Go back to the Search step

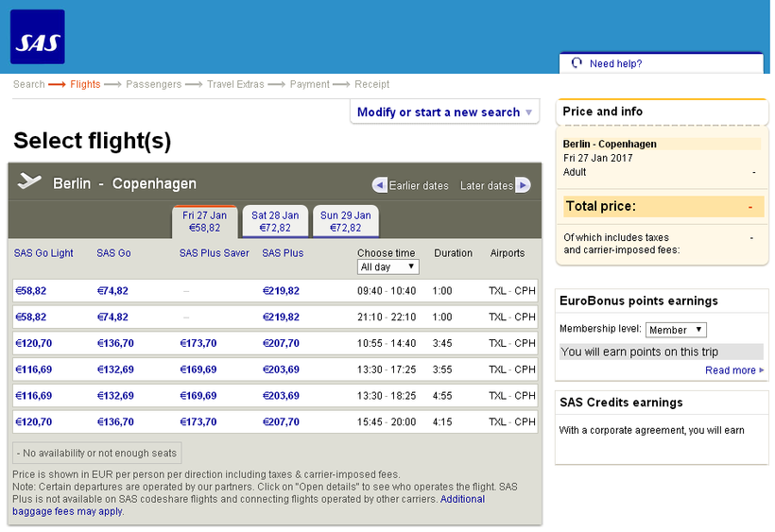[x=28, y=84]
